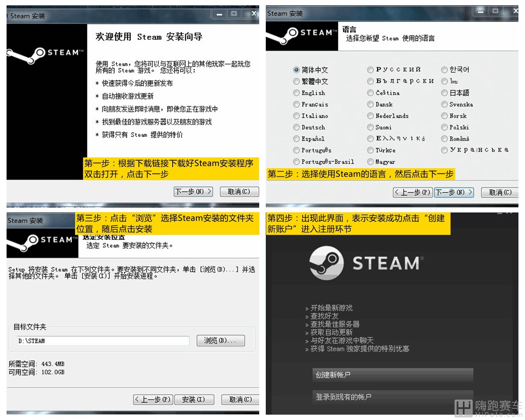
Task: Select Dansk language option
Action: (370, 104)
